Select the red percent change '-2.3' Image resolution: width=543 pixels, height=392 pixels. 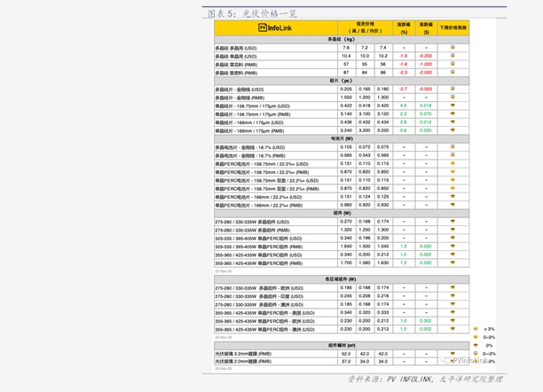click(x=404, y=73)
